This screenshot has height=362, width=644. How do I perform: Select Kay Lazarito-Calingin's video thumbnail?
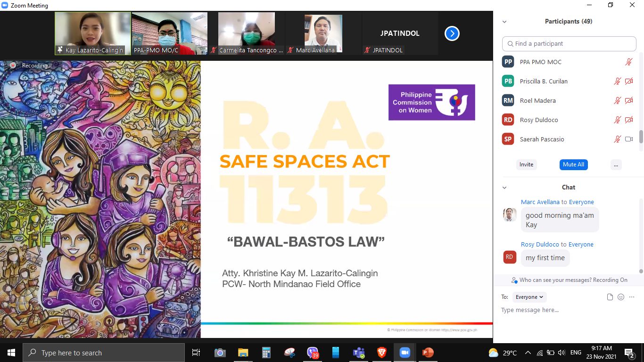click(93, 33)
